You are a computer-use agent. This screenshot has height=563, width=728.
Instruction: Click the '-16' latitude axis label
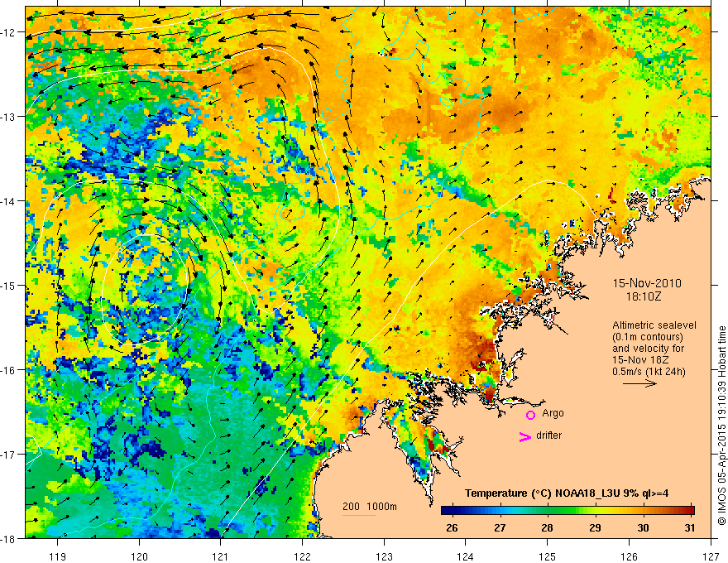pos(10,370)
